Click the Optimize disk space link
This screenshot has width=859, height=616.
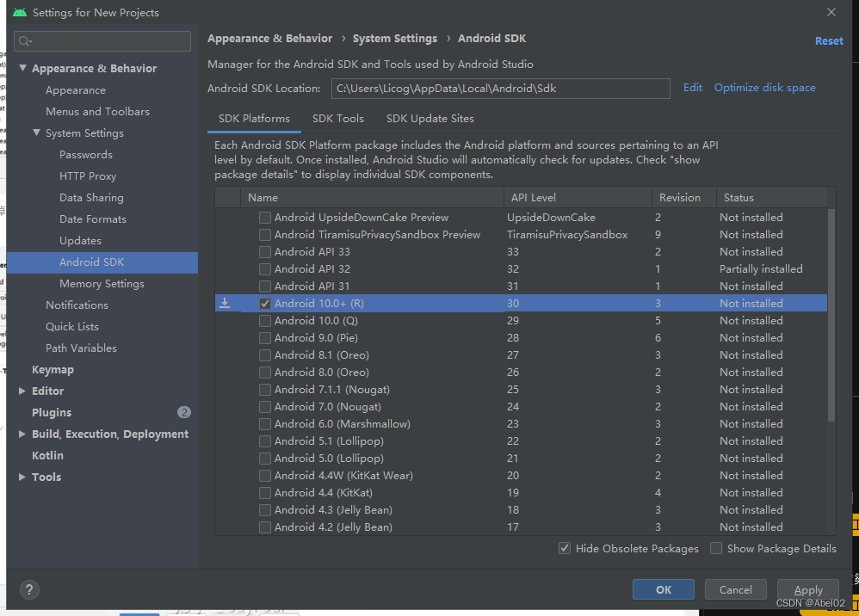[x=764, y=87]
